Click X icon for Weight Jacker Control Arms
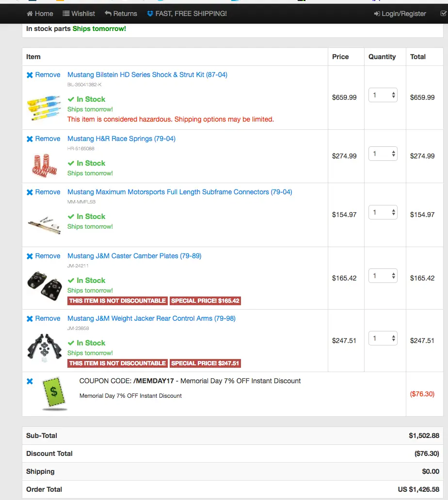This screenshot has height=500, width=448. (30, 319)
